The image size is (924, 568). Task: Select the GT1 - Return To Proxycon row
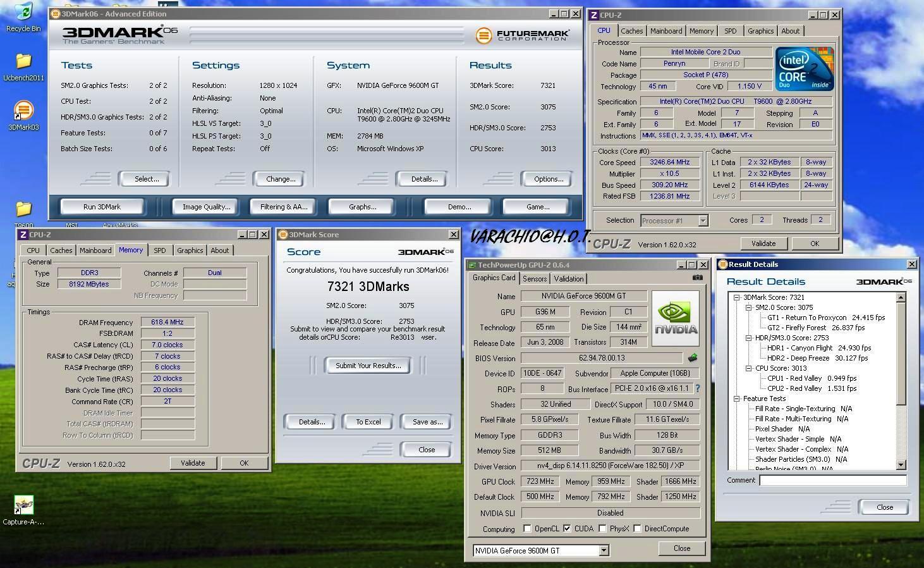pyautogui.click(x=826, y=318)
